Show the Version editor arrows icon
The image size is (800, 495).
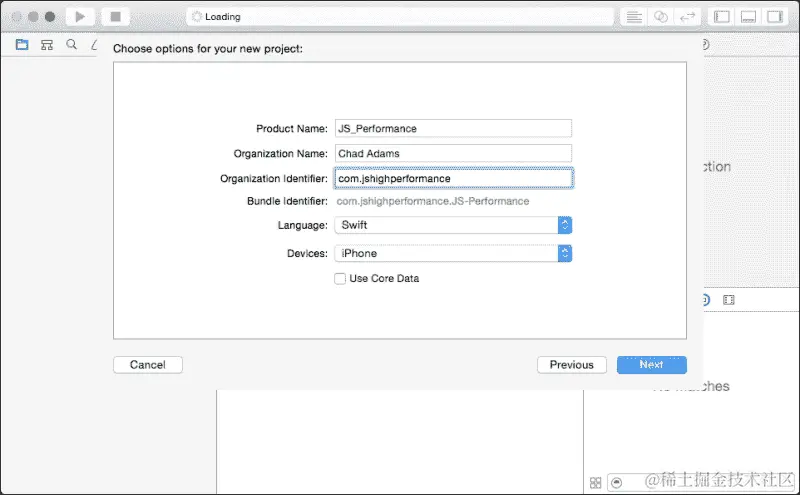(x=688, y=17)
